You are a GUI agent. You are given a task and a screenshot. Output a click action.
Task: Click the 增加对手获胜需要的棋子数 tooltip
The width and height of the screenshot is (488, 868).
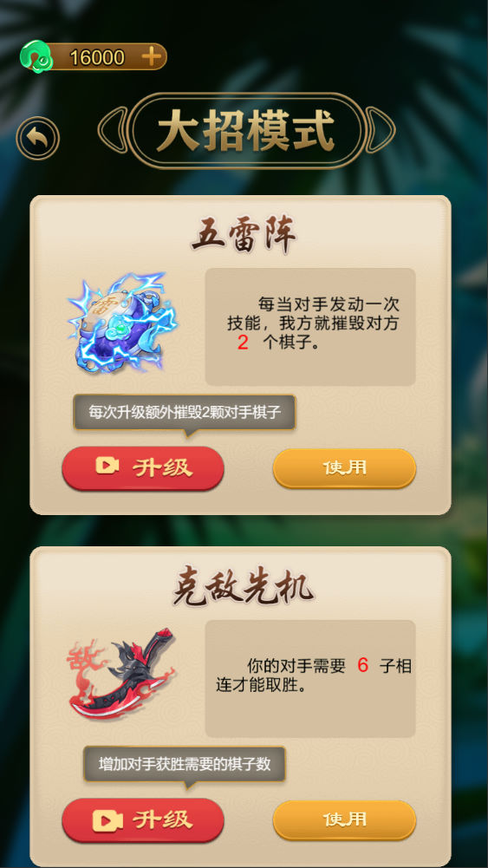[185, 765]
